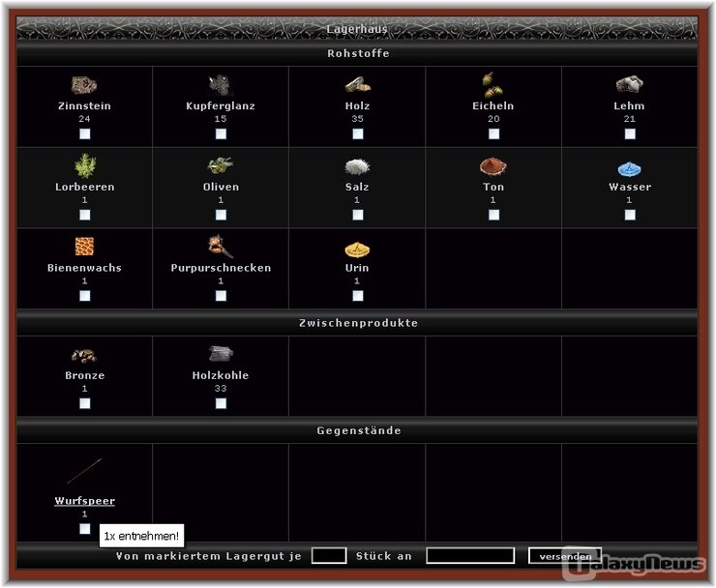Mark the Salz checkbox
716x588 pixels.
point(358,215)
